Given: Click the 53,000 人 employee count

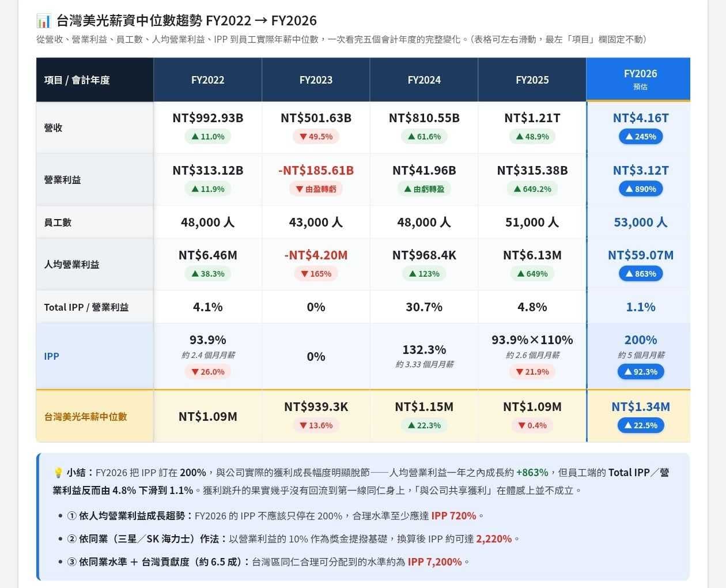Looking at the screenshot, I should 641,223.
